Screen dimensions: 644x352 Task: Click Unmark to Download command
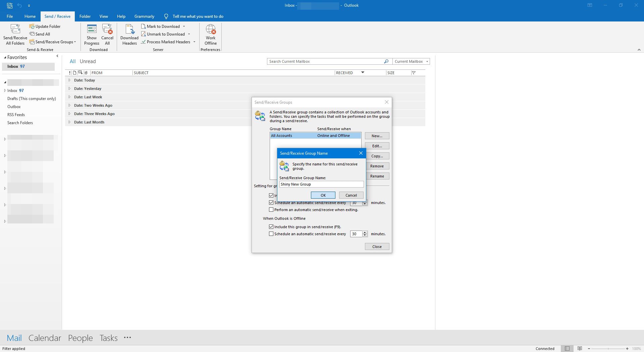click(163, 34)
